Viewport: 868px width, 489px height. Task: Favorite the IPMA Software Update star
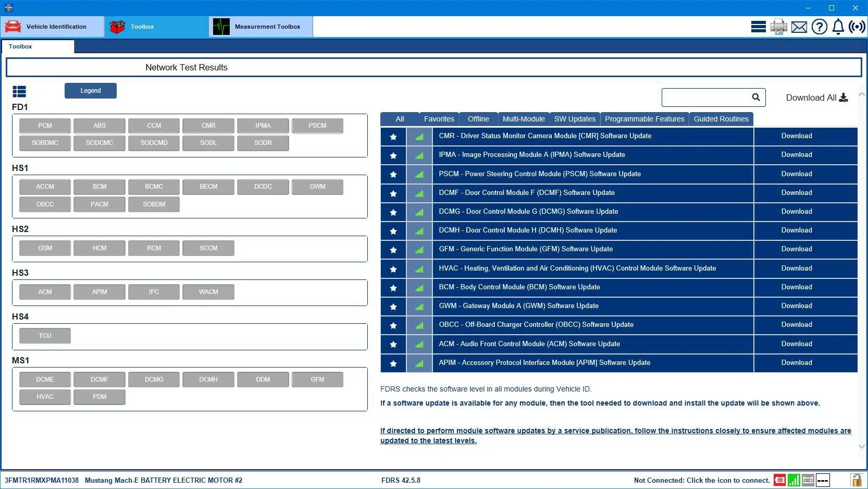393,155
